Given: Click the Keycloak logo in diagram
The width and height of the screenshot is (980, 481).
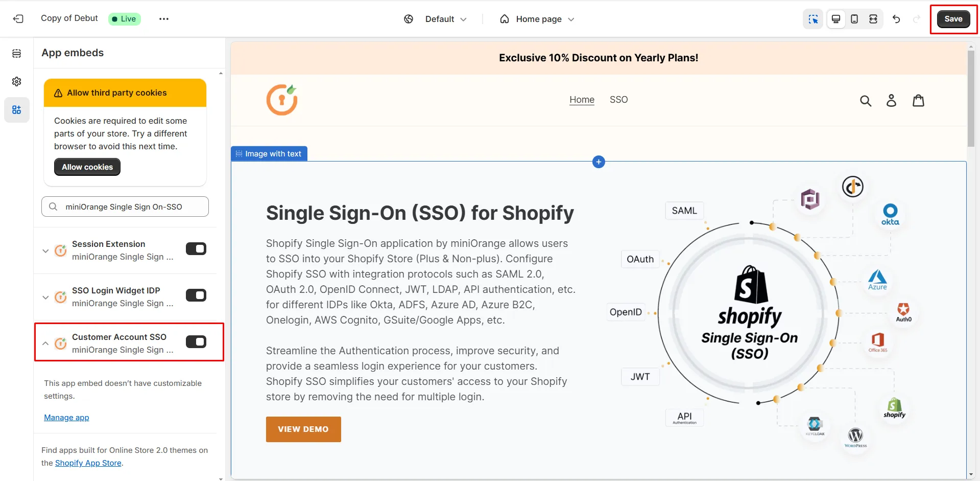Looking at the screenshot, I should point(815,426).
